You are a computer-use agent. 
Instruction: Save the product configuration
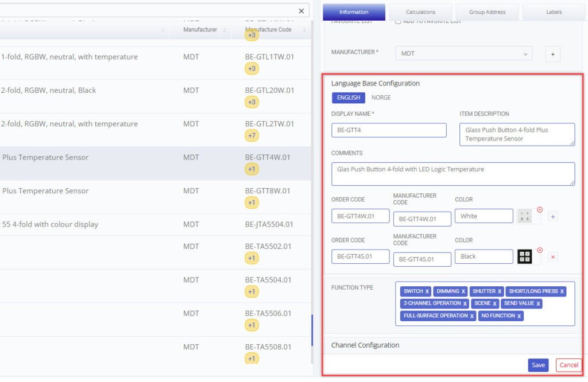[x=538, y=365]
